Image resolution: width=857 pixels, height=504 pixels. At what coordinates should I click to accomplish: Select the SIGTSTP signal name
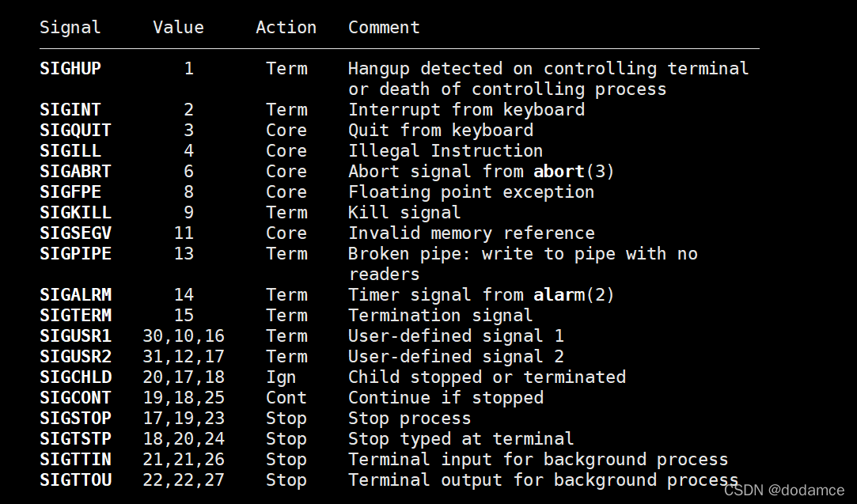tap(75, 439)
